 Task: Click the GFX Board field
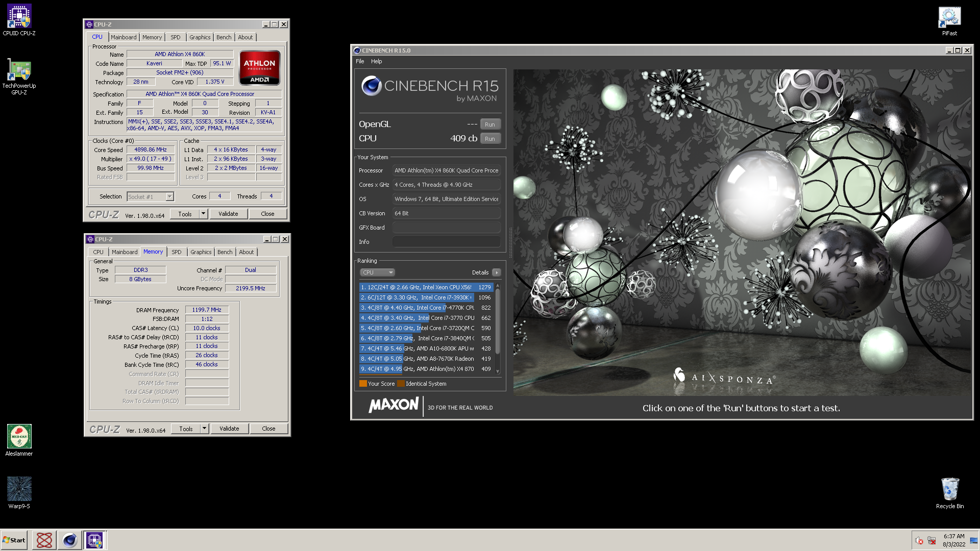[446, 228]
